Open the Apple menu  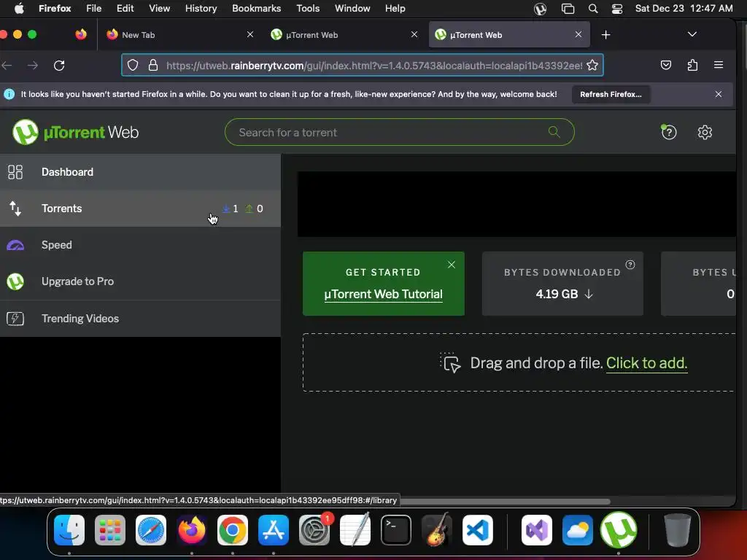pos(19,8)
